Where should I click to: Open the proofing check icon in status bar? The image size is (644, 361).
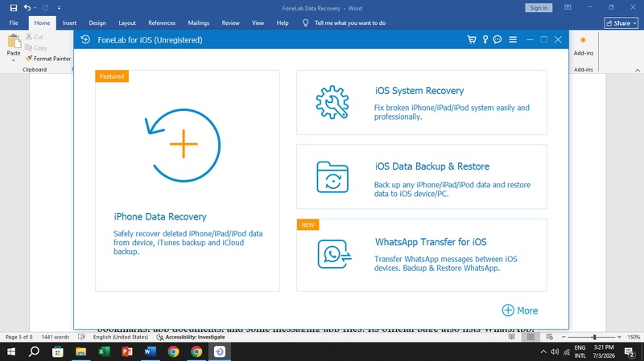tap(82, 337)
